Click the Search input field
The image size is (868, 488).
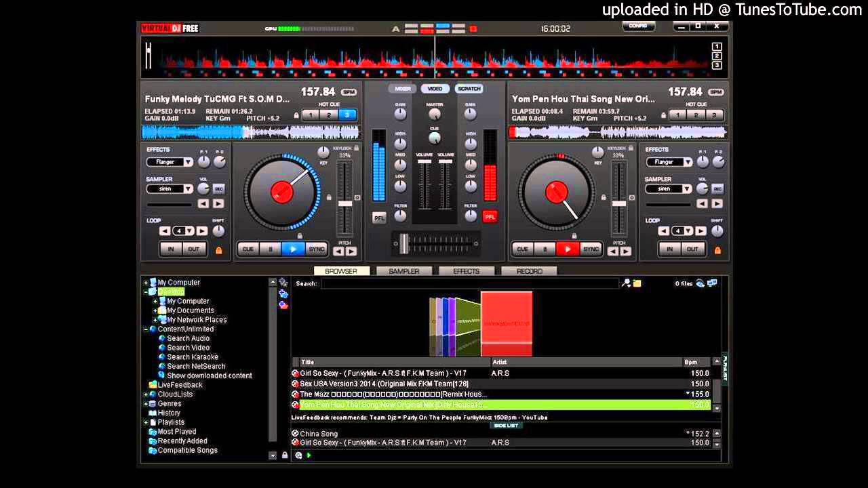click(470, 283)
